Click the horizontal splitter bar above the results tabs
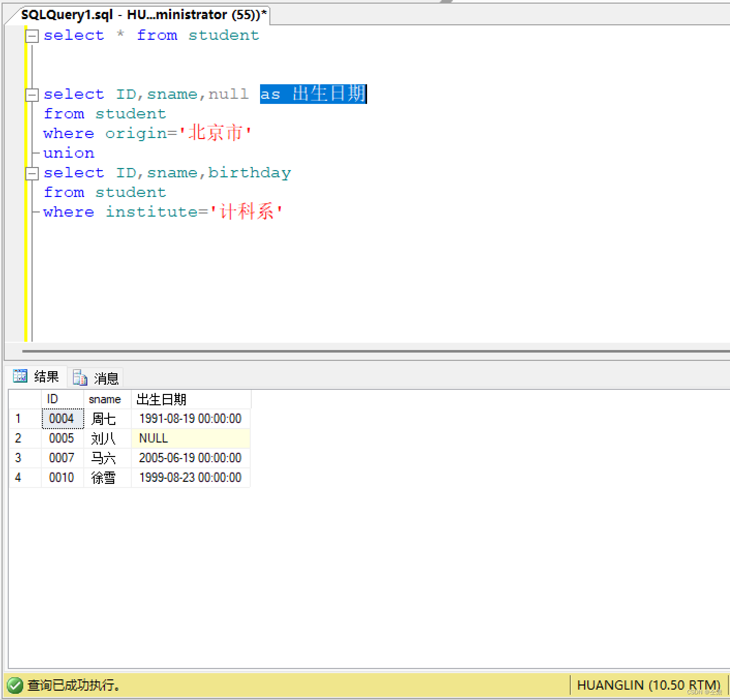This screenshot has width=730, height=700. tap(376, 351)
